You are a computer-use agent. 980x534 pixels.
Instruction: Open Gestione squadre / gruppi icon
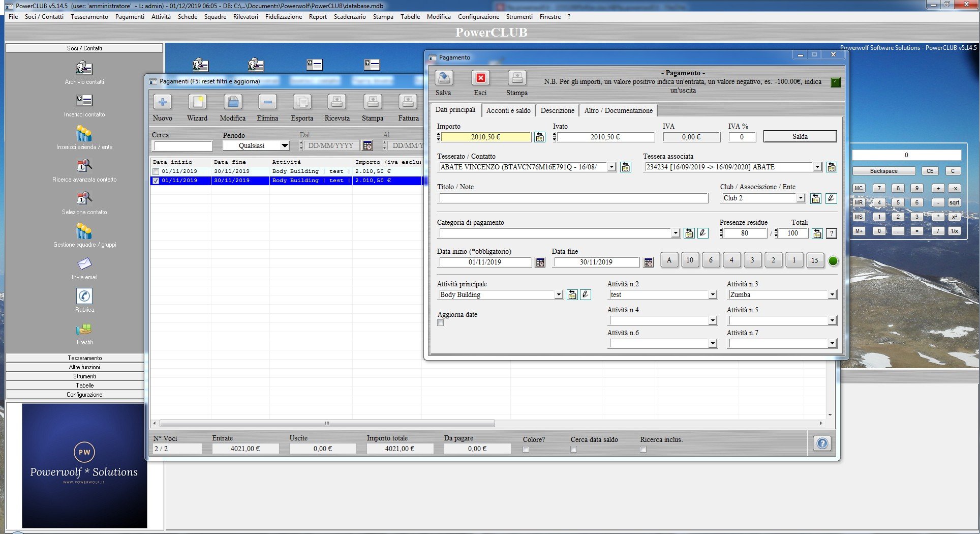pos(84,231)
